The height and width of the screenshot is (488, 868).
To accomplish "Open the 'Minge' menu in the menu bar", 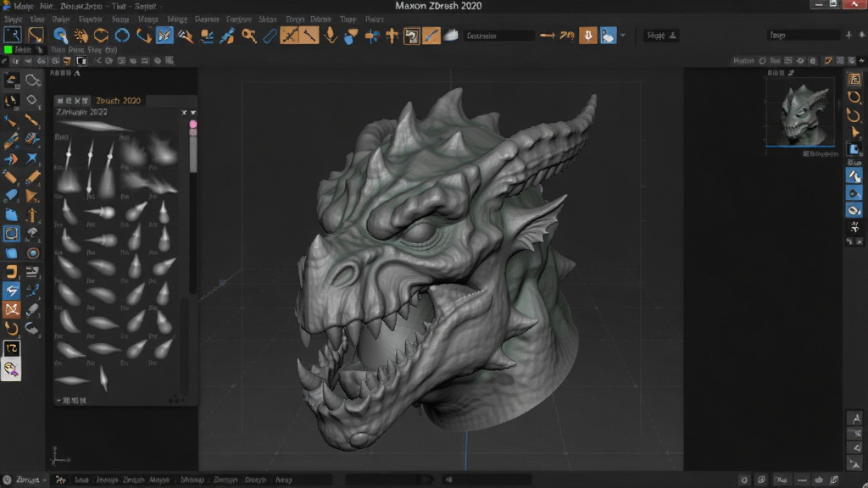I will tap(177, 19).
